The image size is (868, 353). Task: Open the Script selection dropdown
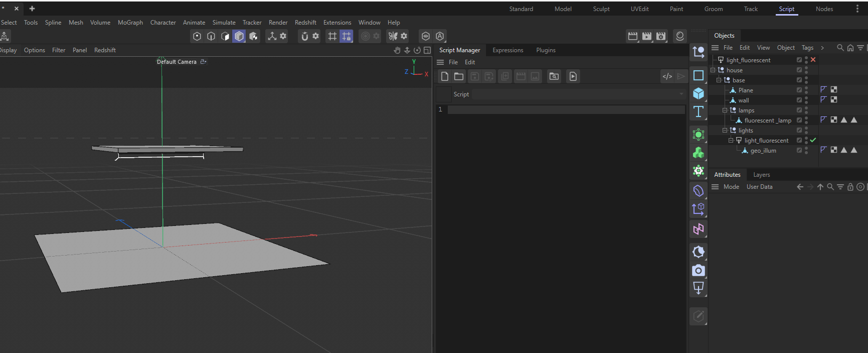[x=579, y=94]
